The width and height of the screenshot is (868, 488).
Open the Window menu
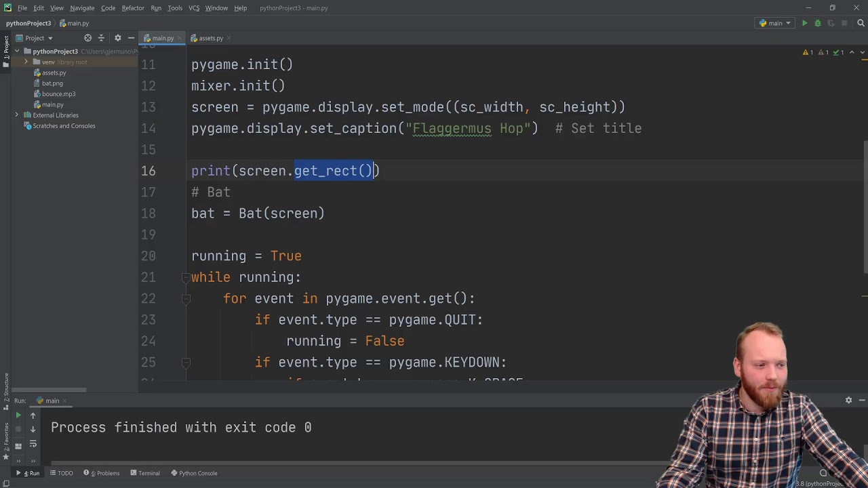tap(216, 8)
